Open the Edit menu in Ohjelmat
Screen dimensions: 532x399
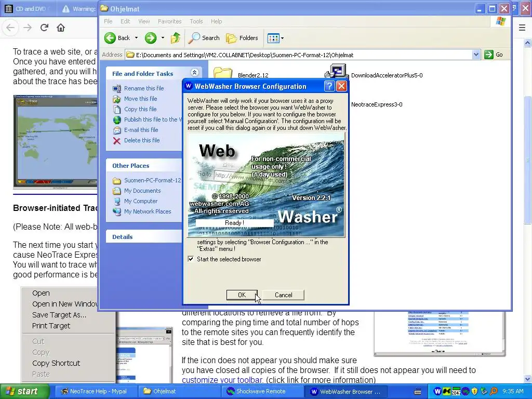coord(125,21)
